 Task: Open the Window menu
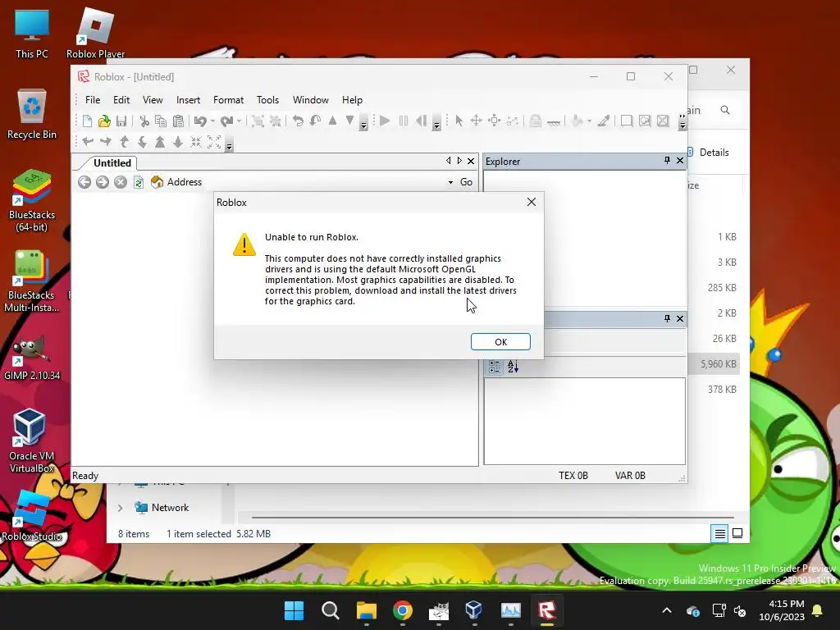311,99
